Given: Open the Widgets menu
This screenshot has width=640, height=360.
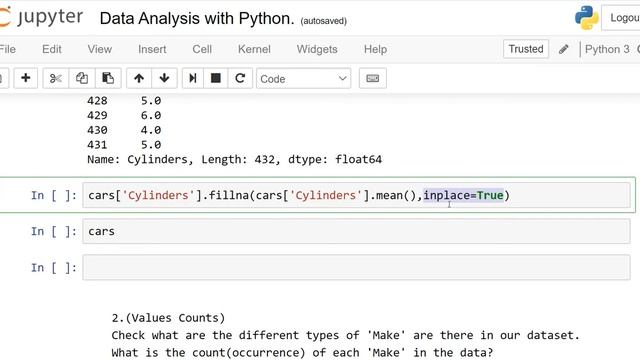Looking at the screenshot, I should [317, 49].
